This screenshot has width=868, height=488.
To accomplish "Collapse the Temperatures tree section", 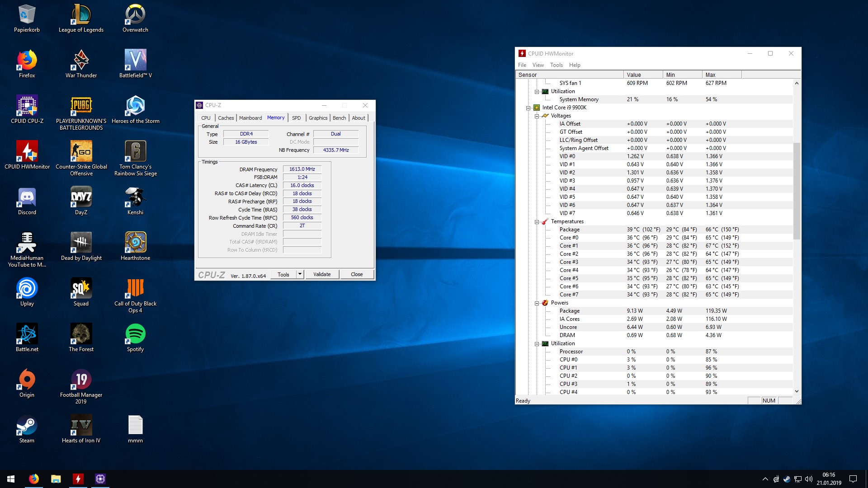I will (537, 222).
